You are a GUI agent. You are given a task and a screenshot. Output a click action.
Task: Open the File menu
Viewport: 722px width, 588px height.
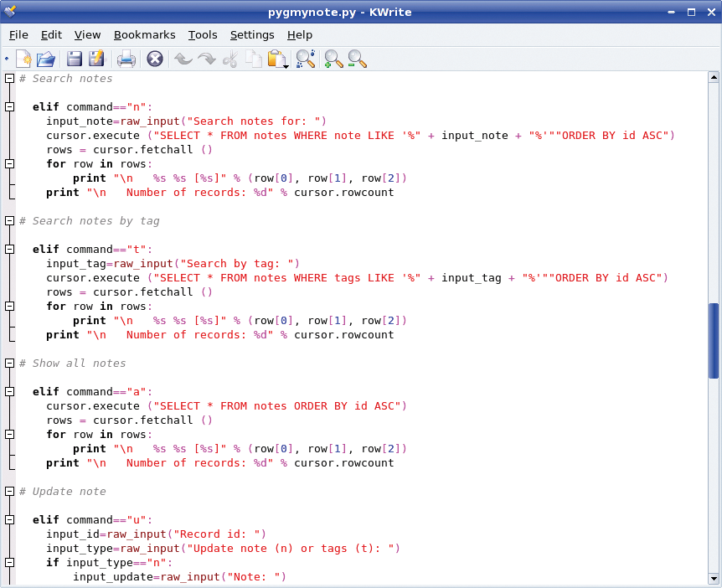click(18, 35)
